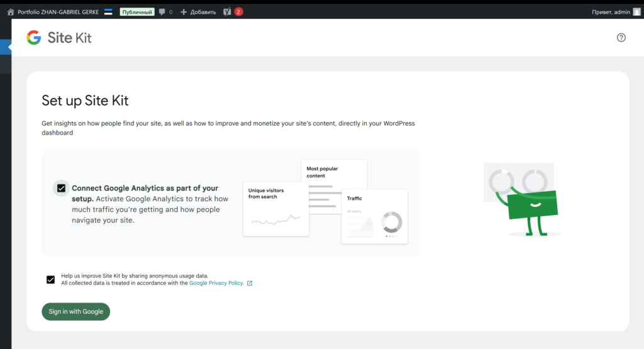Open Portfolio ZHAN-GABRIEL GERKE site link

tap(58, 12)
